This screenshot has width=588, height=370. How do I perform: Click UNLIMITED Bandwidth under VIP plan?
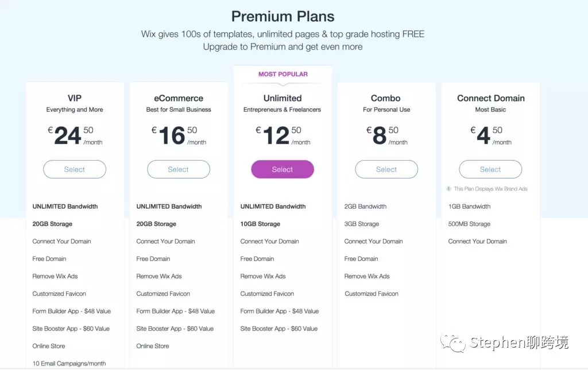pos(65,206)
